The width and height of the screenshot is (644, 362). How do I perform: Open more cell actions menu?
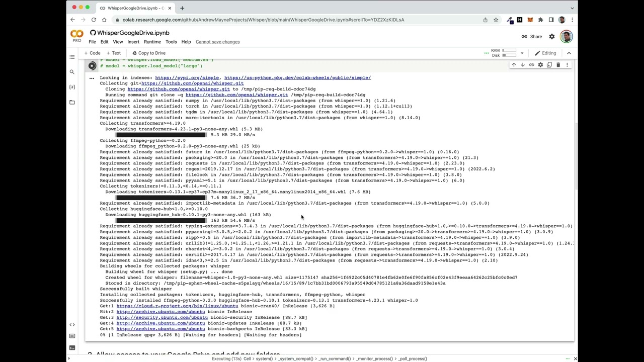[567, 65]
